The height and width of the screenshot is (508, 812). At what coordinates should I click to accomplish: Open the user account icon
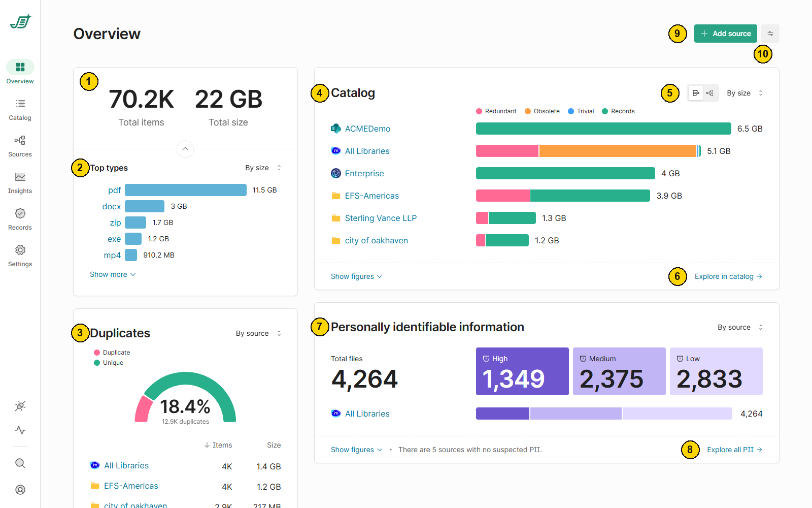(x=20, y=490)
